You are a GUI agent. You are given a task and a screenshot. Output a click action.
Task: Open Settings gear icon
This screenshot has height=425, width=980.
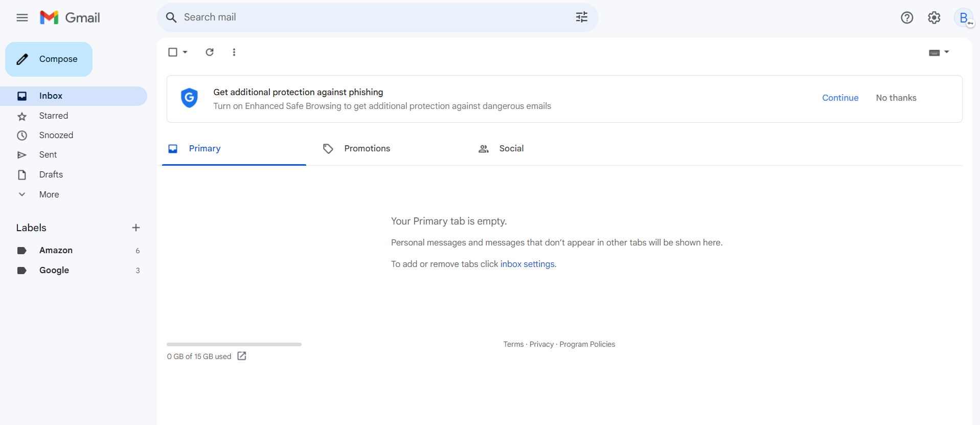pyautogui.click(x=934, y=18)
